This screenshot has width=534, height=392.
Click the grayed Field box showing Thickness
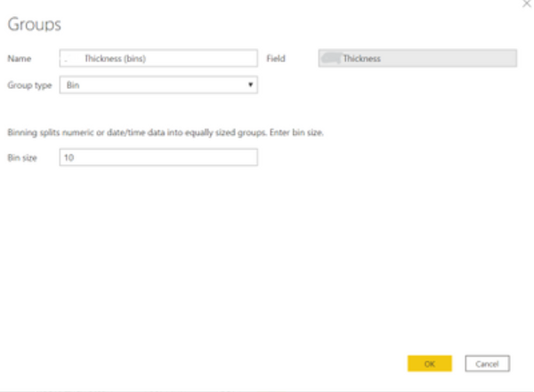[417, 58]
